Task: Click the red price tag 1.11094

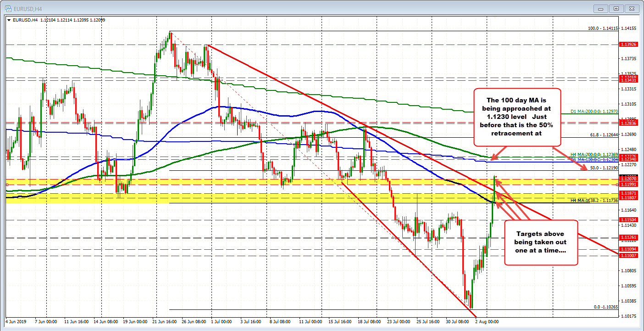Action: (628, 249)
